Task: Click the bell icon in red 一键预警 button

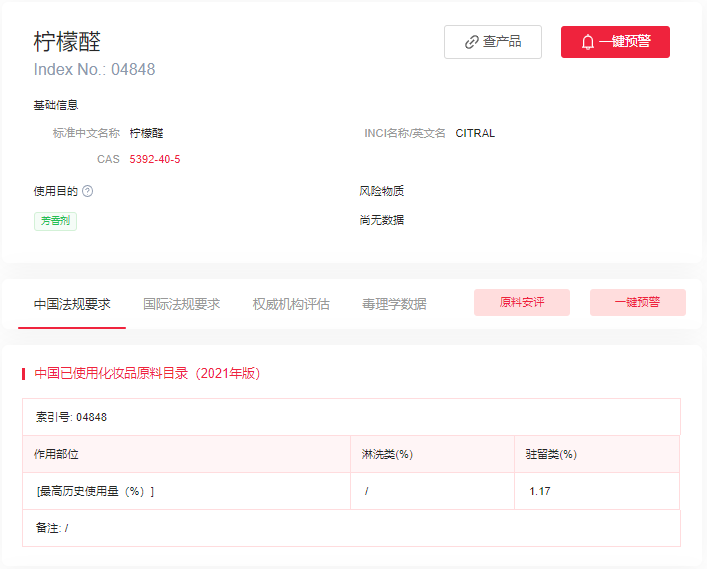Action: 588,42
